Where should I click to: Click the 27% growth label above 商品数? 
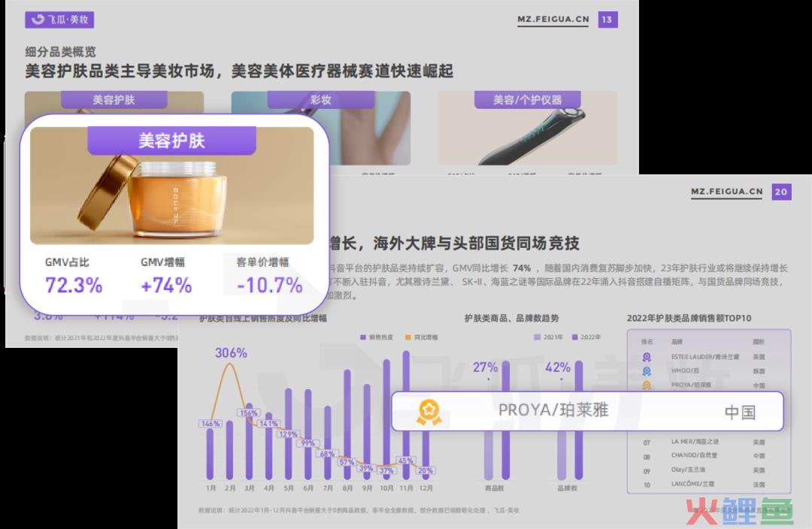click(485, 367)
